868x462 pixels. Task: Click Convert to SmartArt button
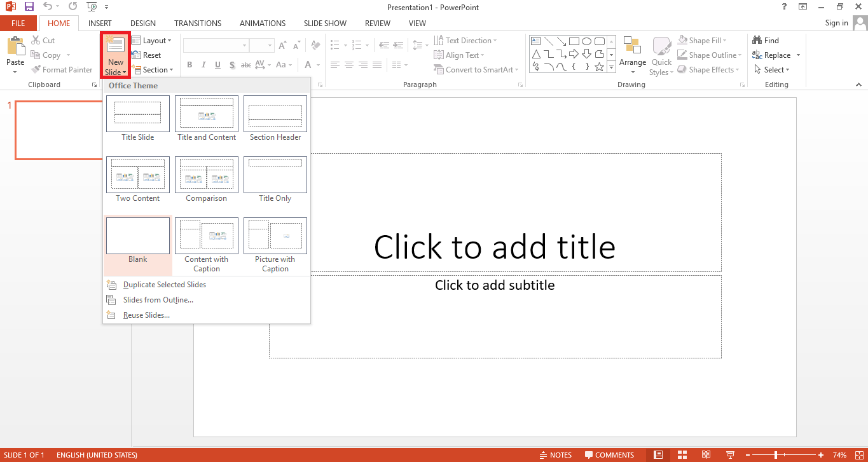coord(476,70)
